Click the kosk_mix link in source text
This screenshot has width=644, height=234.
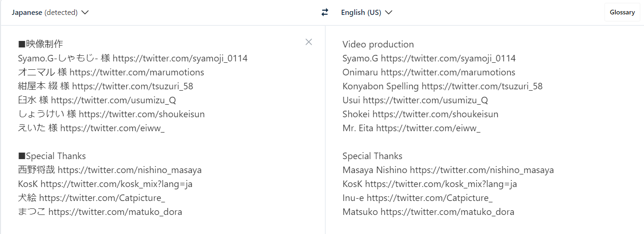(117, 184)
